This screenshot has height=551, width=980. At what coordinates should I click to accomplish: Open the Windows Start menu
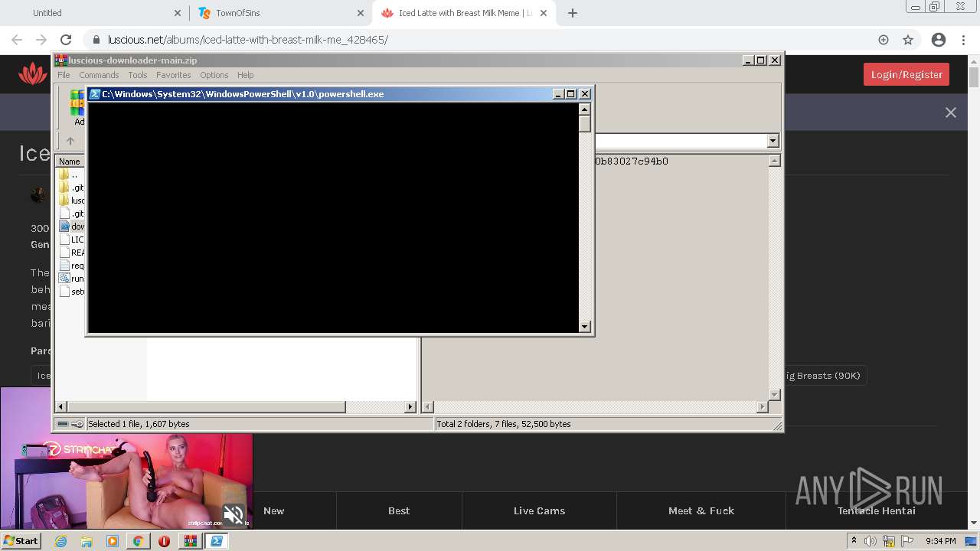(21, 541)
